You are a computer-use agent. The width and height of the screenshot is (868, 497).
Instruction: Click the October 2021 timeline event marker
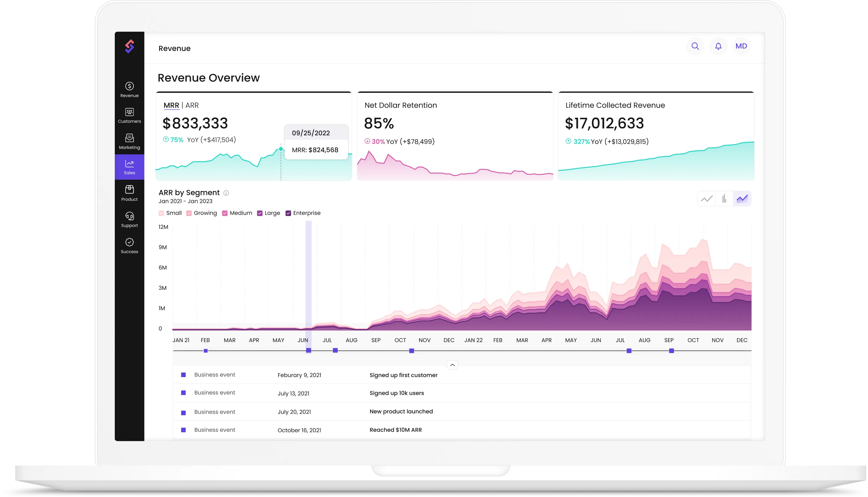coord(412,351)
